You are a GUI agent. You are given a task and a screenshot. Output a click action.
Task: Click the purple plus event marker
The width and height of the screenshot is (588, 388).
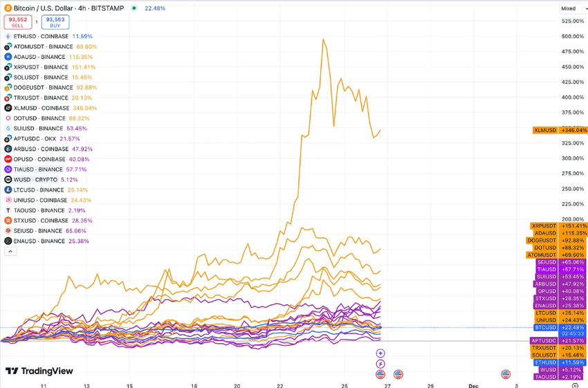380,353
